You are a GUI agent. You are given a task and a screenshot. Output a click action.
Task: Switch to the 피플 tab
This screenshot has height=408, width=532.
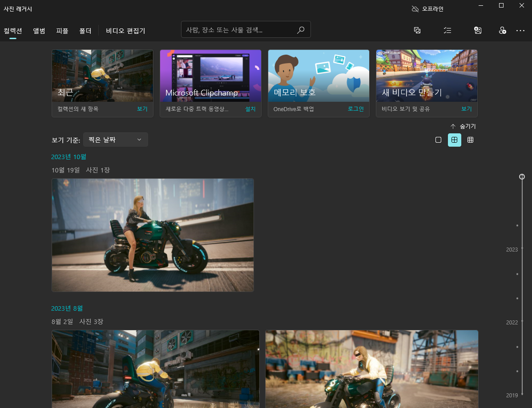point(62,31)
